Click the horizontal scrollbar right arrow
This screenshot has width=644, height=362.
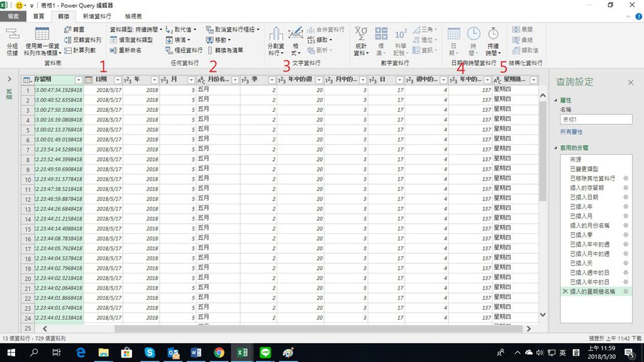pyautogui.click(x=528, y=329)
